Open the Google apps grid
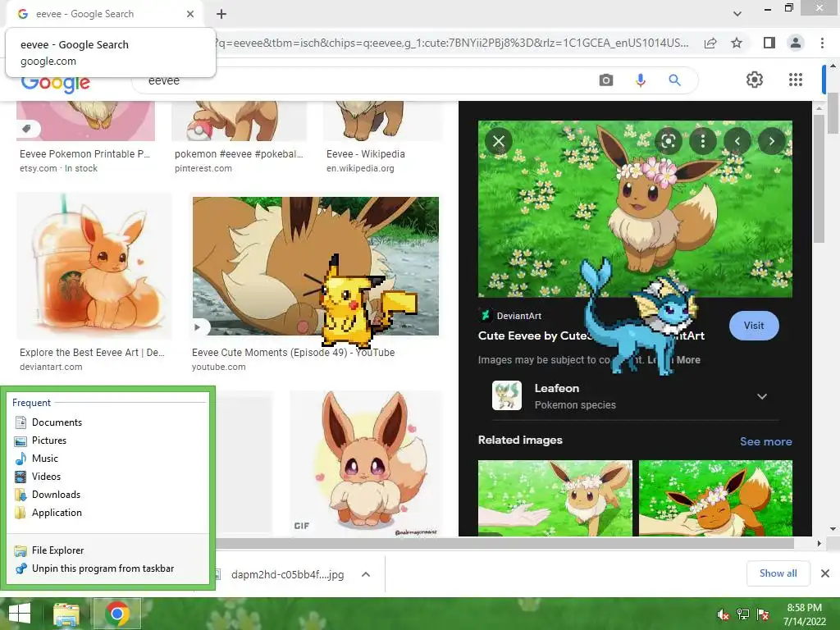Image resolution: width=840 pixels, height=630 pixels. [796, 80]
